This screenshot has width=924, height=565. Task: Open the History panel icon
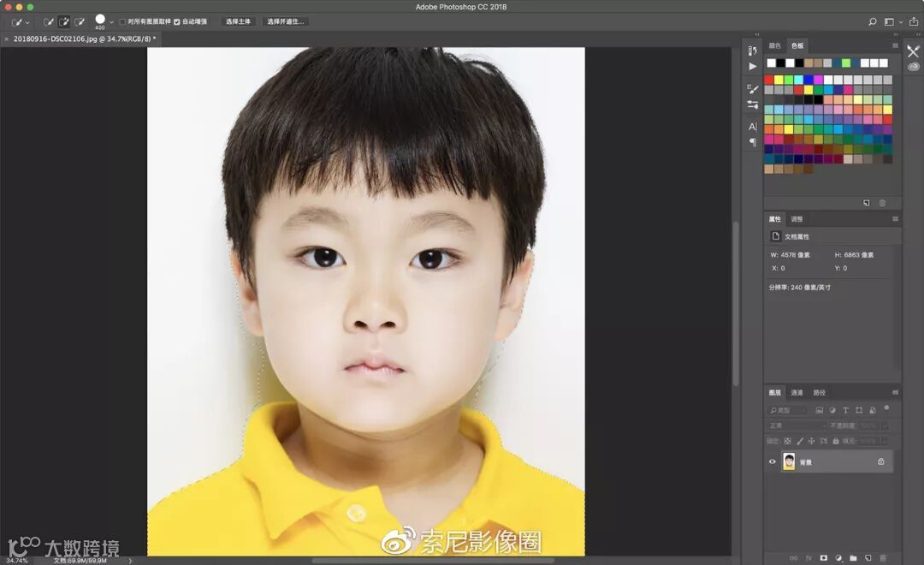pos(753,51)
